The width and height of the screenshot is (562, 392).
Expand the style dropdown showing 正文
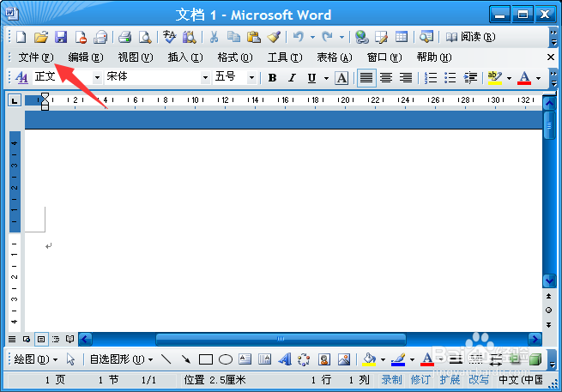click(x=97, y=77)
